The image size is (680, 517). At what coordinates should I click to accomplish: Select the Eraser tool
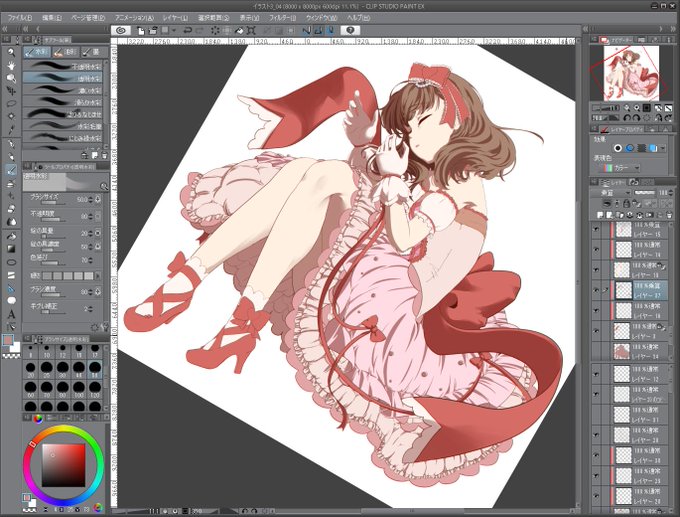coord(11,209)
